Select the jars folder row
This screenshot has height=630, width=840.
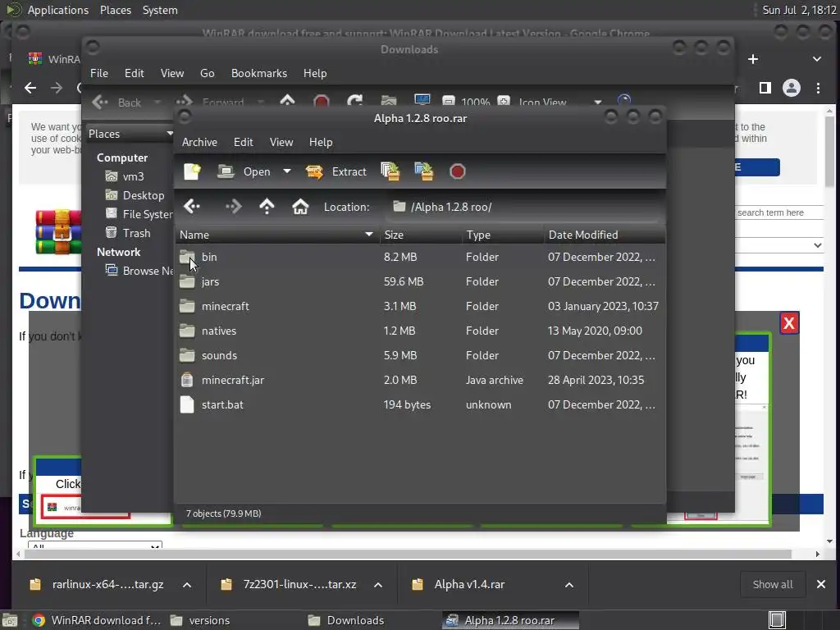coord(420,282)
